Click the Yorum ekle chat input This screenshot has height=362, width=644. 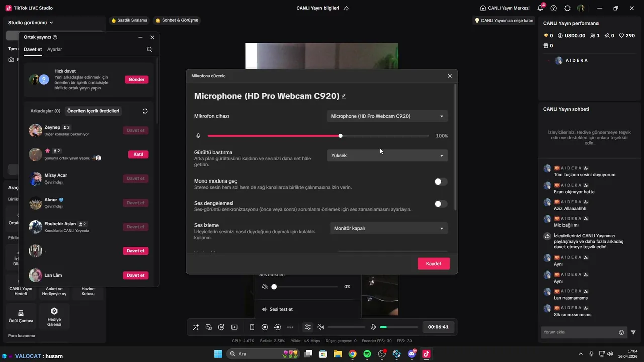(x=579, y=332)
